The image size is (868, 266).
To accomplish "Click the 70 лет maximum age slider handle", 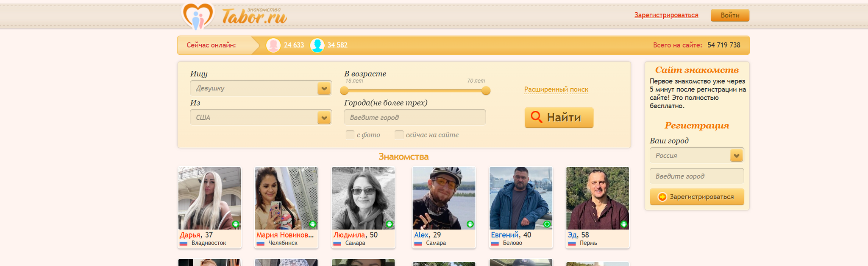I will click(x=486, y=91).
